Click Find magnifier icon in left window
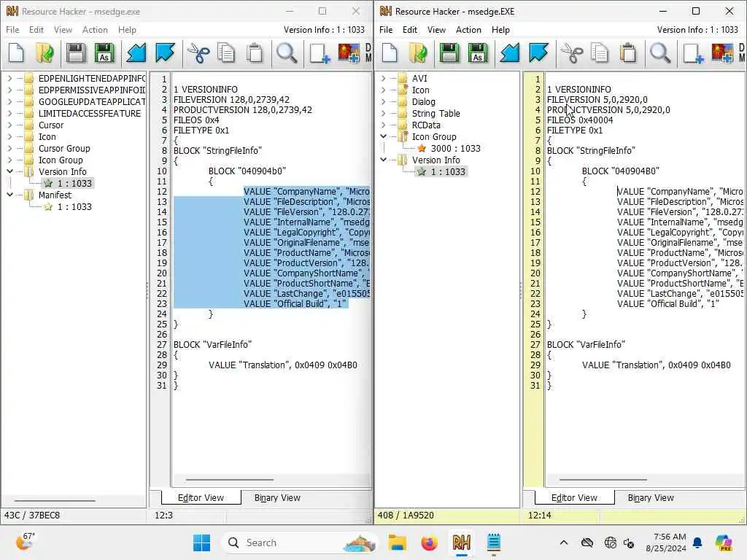 (x=287, y=52)
